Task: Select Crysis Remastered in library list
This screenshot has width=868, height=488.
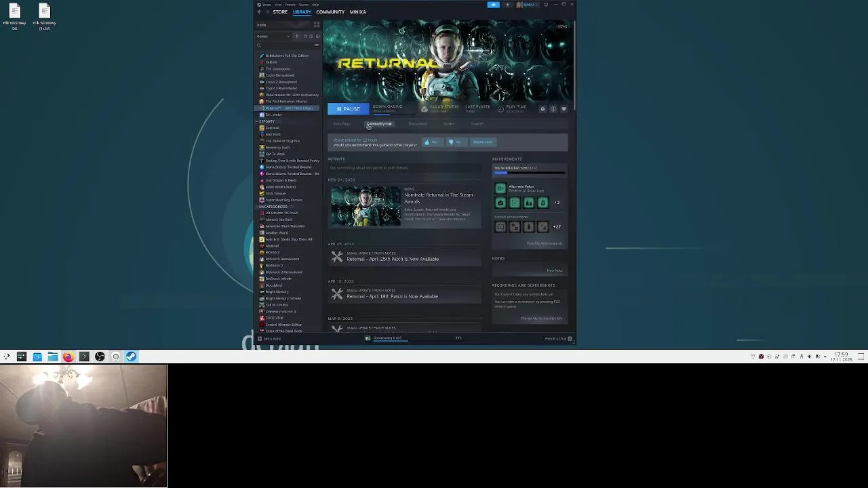Action: (x=280, y=75)
